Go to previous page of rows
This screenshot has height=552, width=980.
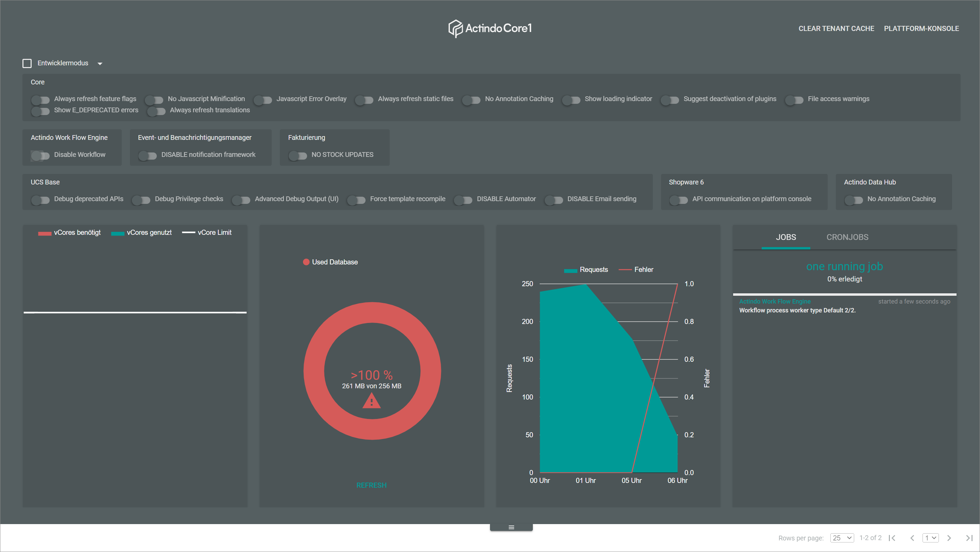click(x=912, y=538)
